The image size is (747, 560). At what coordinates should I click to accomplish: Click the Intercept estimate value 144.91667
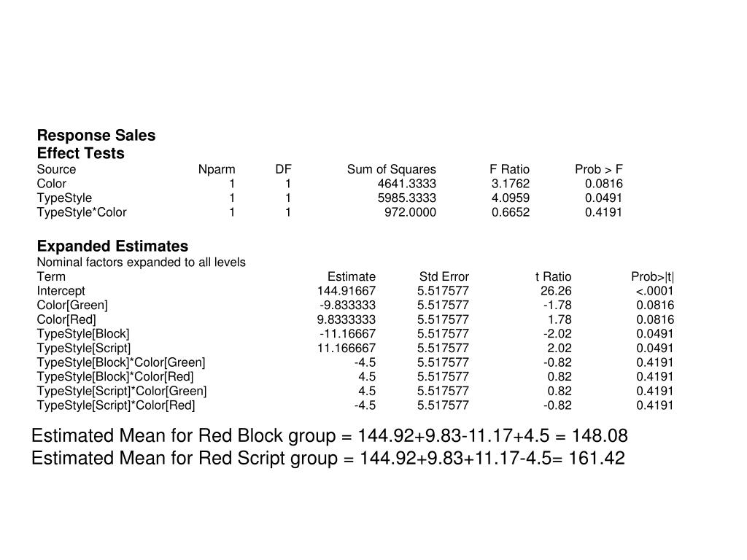point(347,291)
